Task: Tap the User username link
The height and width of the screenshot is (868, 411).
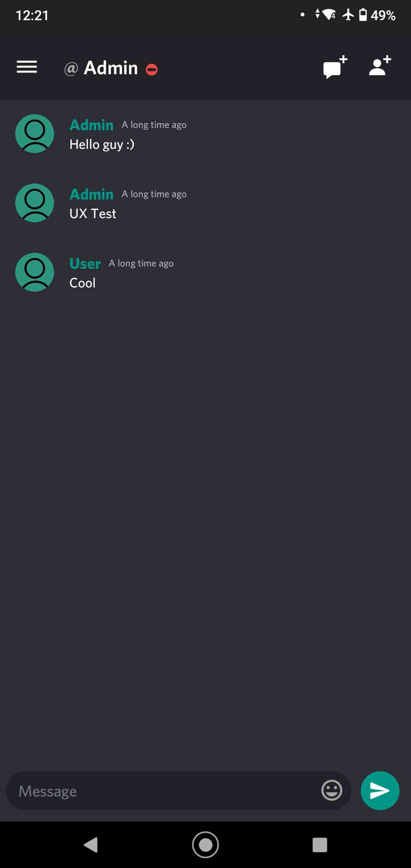Action: coord(85,263)
